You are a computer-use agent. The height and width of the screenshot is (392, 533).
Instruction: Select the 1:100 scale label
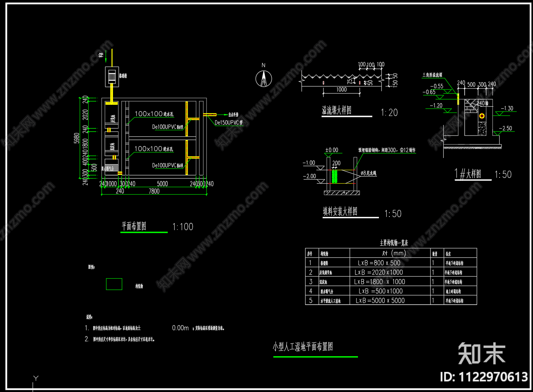coord(183,227)
